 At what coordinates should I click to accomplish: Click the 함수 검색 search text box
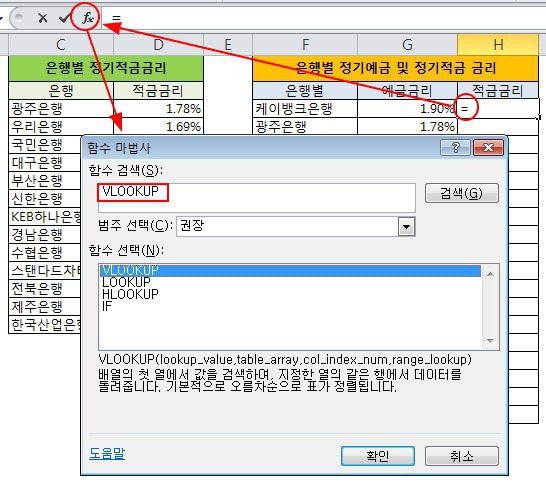pos(257,197)
